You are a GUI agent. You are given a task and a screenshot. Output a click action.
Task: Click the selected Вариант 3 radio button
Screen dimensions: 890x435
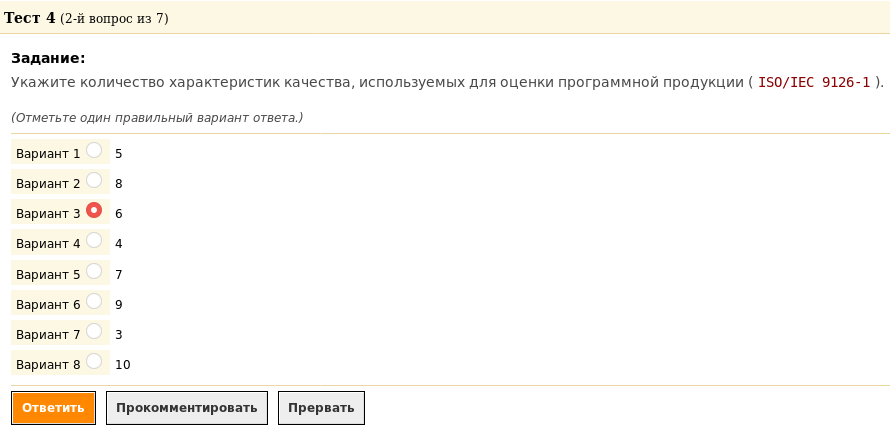(x=94, y=210)
